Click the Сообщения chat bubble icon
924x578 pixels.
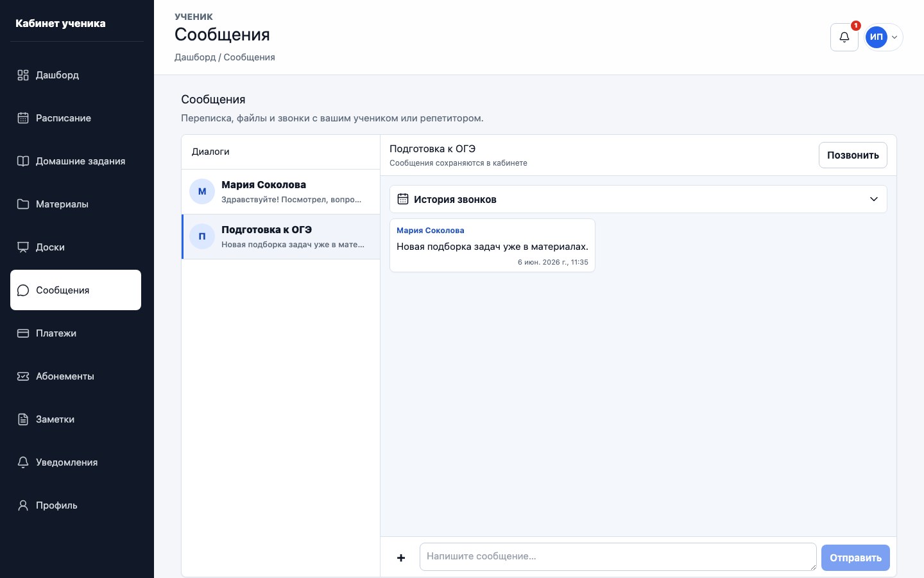(23, 290)
